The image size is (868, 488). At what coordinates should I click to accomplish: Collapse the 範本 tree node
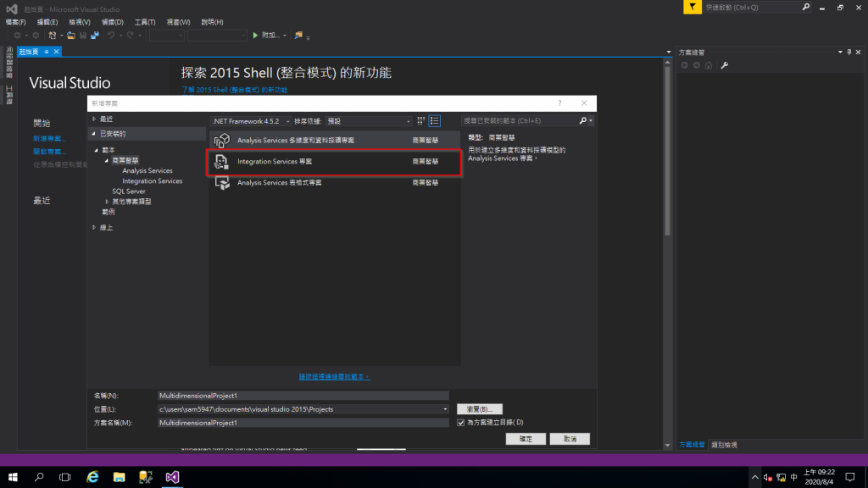point(97,151)
